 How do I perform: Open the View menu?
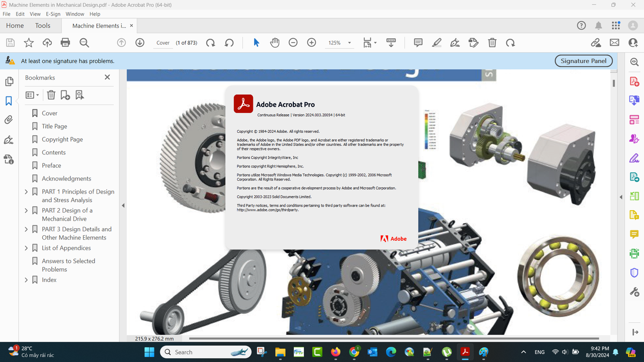(35, 14)
